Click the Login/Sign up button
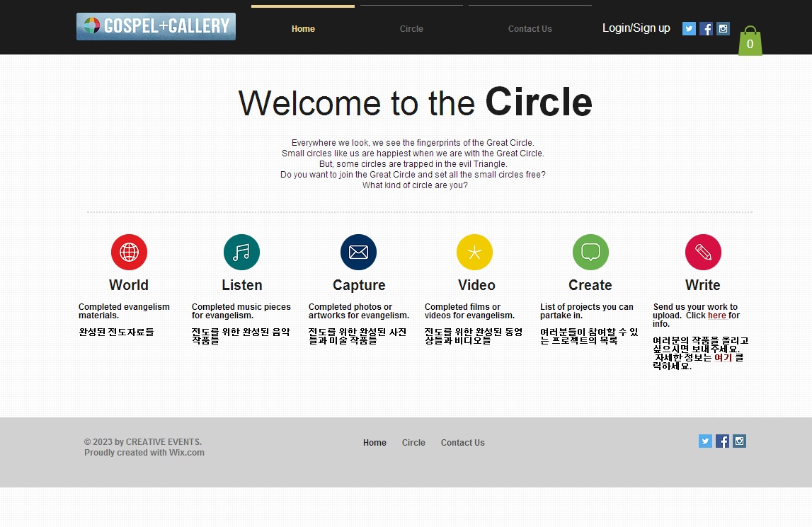Screen dimensions: 812x527 click(636, 28)
